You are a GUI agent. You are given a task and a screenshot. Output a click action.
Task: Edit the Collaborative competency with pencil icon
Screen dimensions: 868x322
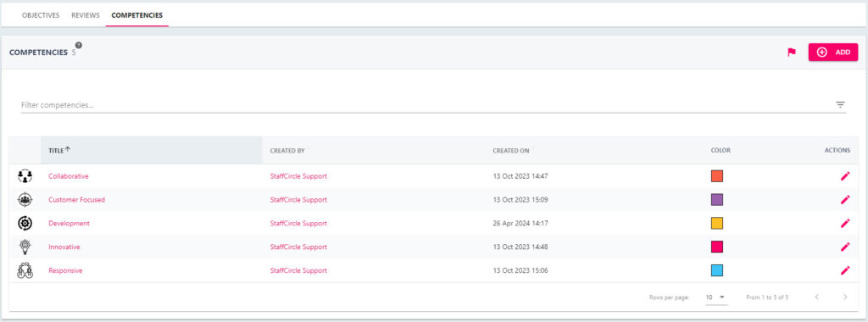(845, 176)
